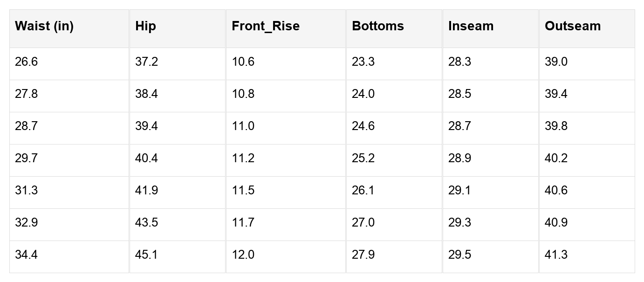Click the Waist (in) column header
644x282 pixels.
[44, 26]
